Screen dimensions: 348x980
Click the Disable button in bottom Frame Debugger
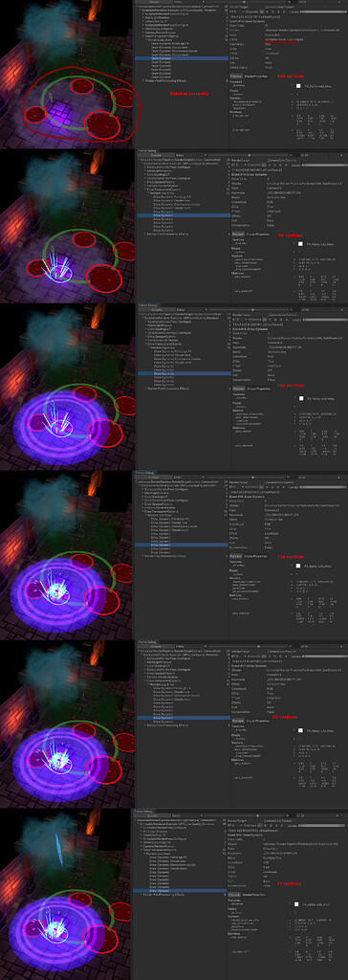(153, 814)
